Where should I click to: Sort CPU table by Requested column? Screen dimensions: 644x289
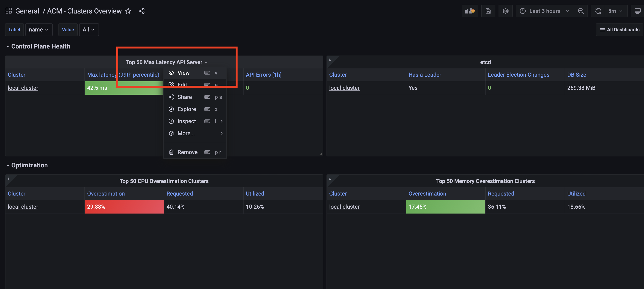coord(179,194)
